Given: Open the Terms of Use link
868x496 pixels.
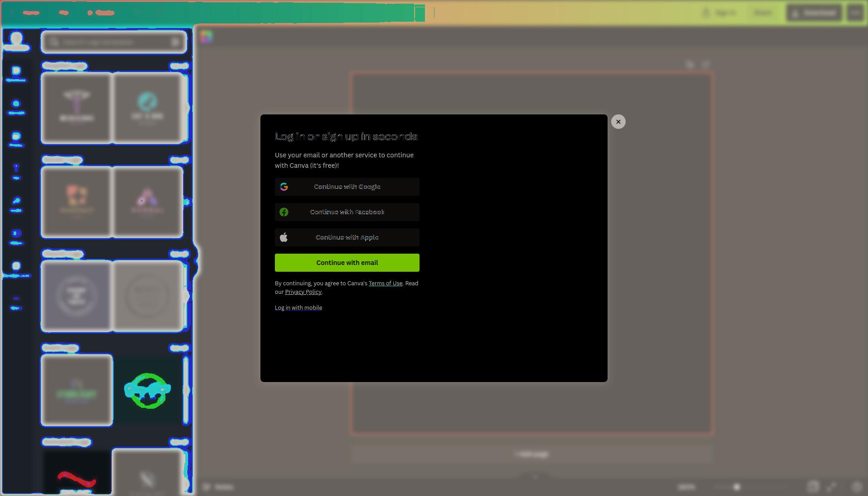Looking at the screenshot, I should click(x=385, y=283).
